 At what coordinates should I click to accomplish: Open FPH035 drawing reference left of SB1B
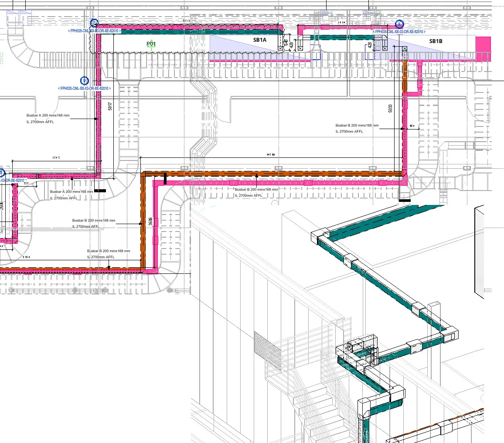[x=399, y=32]
